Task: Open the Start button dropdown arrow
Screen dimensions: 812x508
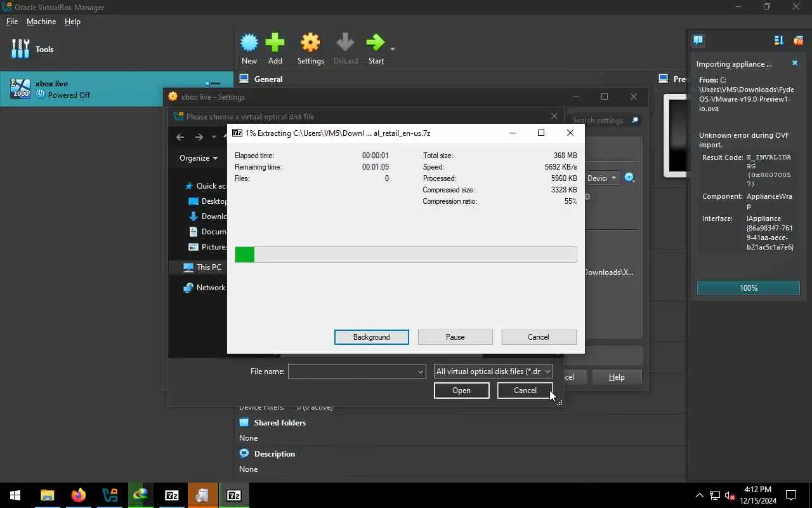Action: click(392, 50)
